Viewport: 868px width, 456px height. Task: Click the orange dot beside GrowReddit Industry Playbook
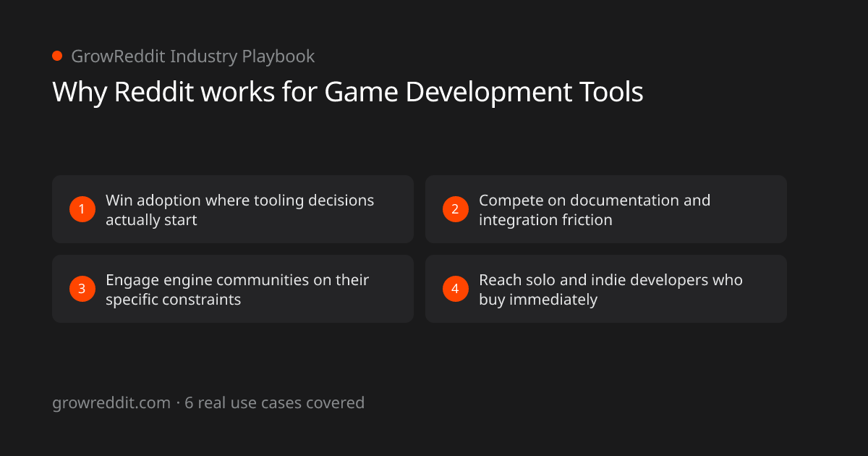pos(57,56)
